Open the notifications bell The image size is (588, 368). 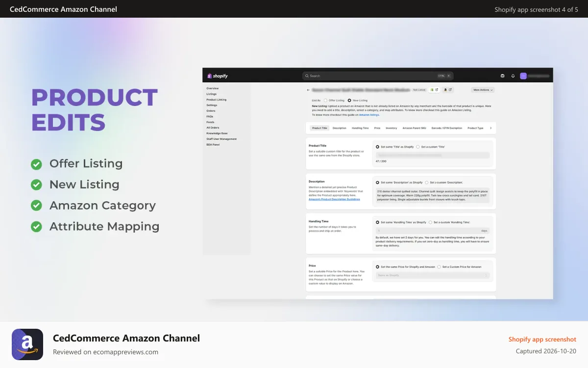click(513, 76)
